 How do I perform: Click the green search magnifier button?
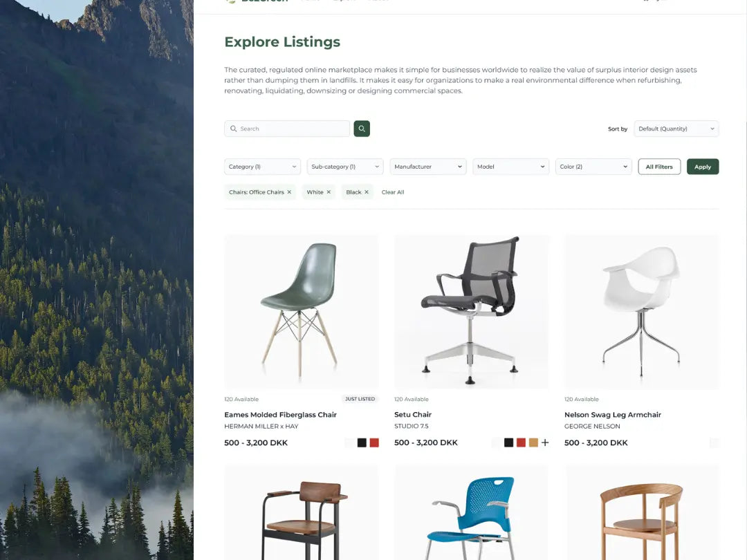362,129
